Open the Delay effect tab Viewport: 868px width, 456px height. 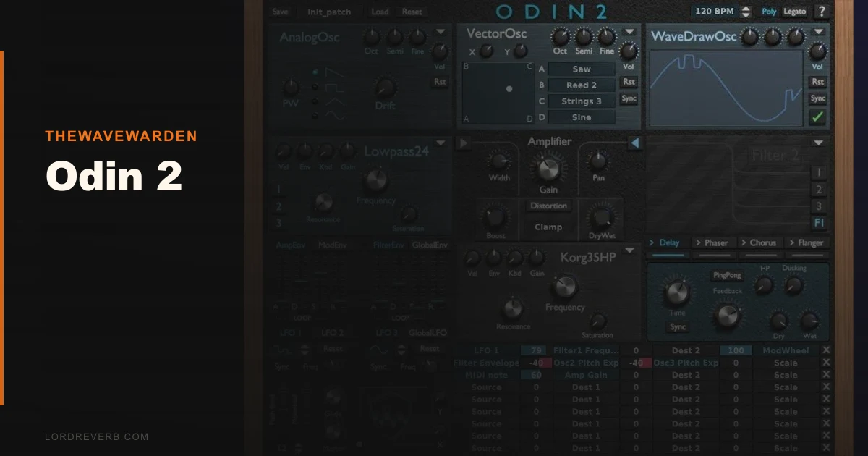click(666, 243)
